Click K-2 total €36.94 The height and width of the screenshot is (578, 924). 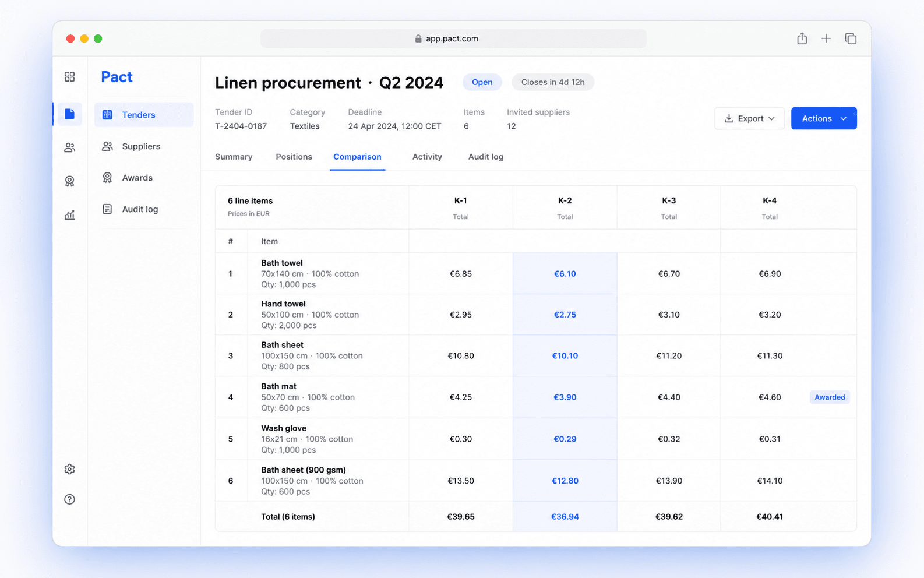pyautogui.click(x=565, y=517)
